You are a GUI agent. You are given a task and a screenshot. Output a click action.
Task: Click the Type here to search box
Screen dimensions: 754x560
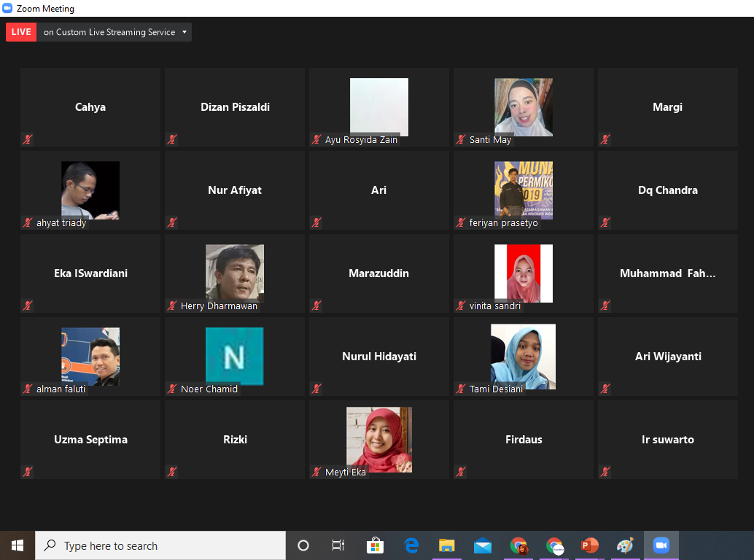[x=160, y=545]
